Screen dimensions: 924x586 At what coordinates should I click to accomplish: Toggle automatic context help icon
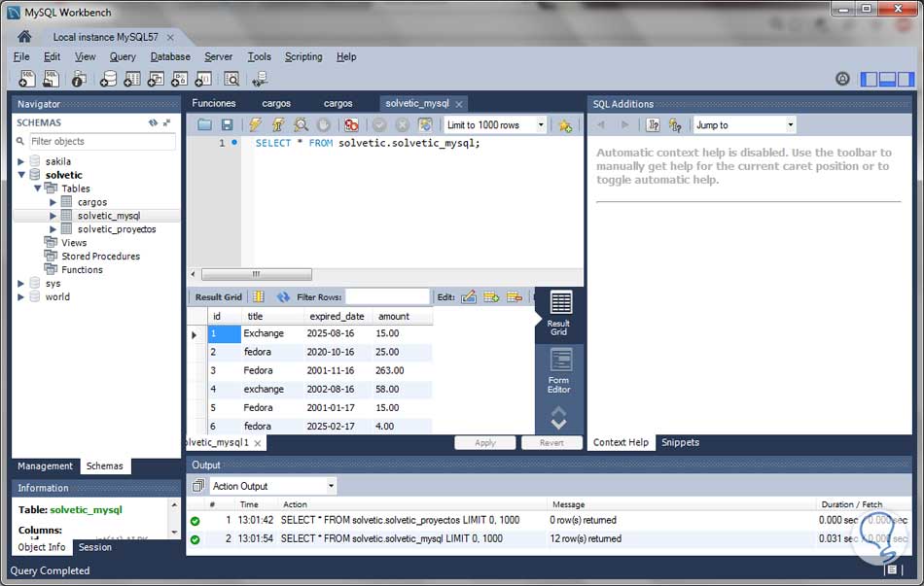[675, 124]
